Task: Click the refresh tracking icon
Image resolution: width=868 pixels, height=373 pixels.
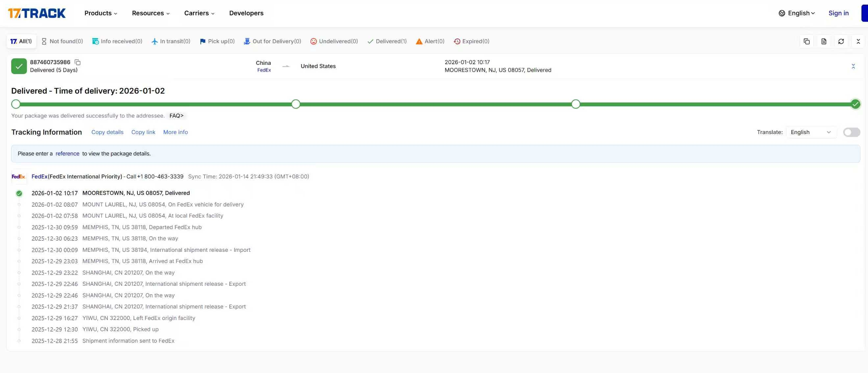Action: 841,41
